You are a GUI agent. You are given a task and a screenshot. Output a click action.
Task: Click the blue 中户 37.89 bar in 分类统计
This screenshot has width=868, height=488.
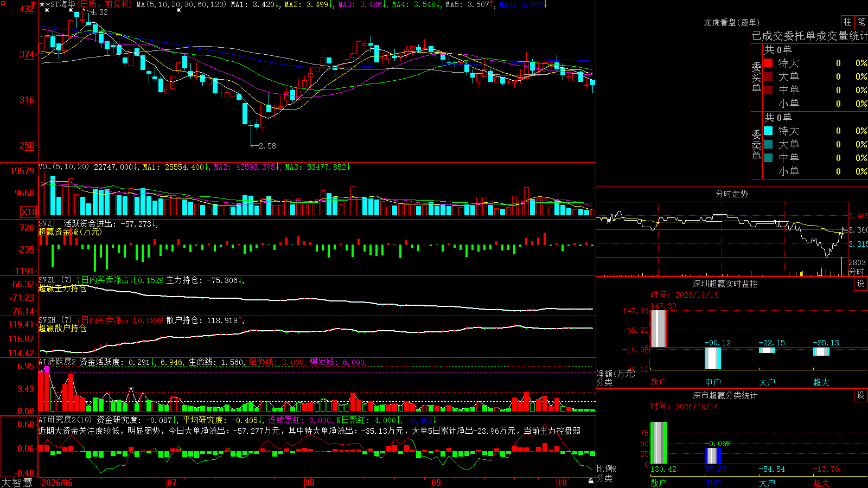pyautogui.click(x=713, y=455)
